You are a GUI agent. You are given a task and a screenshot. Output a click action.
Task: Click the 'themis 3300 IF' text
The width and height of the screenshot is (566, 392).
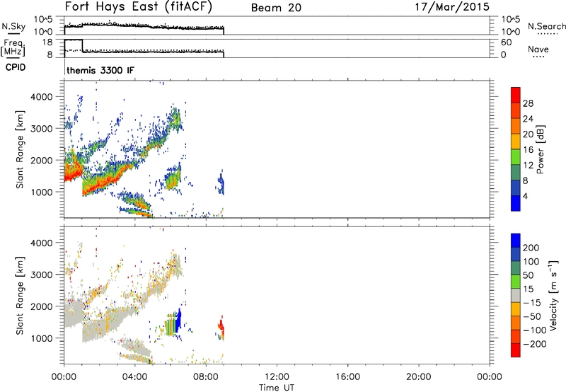point(100,70)
